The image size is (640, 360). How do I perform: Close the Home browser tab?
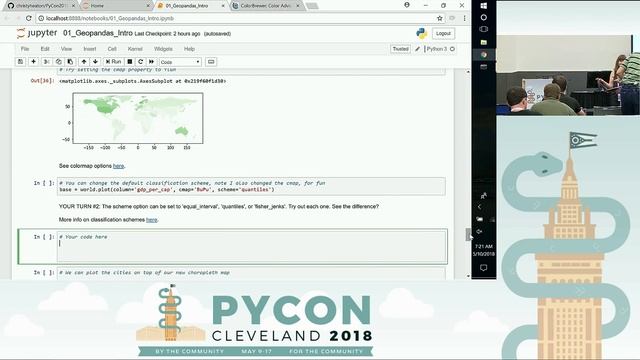(x=148, y=6)
